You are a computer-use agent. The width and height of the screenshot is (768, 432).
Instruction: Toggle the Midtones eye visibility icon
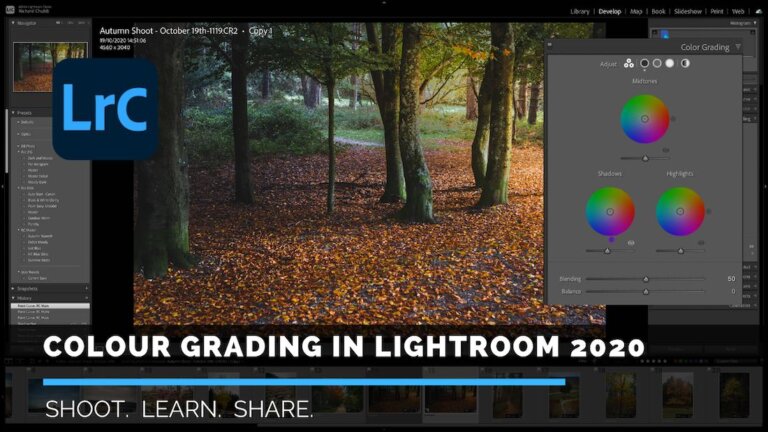(x=665, y=150)
